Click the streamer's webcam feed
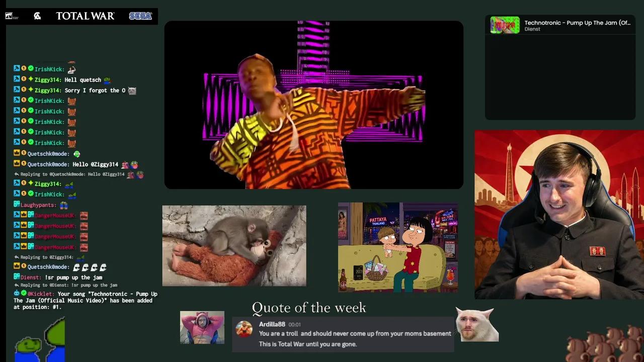The width and height of the screenshot is (644, 362). 559,215
